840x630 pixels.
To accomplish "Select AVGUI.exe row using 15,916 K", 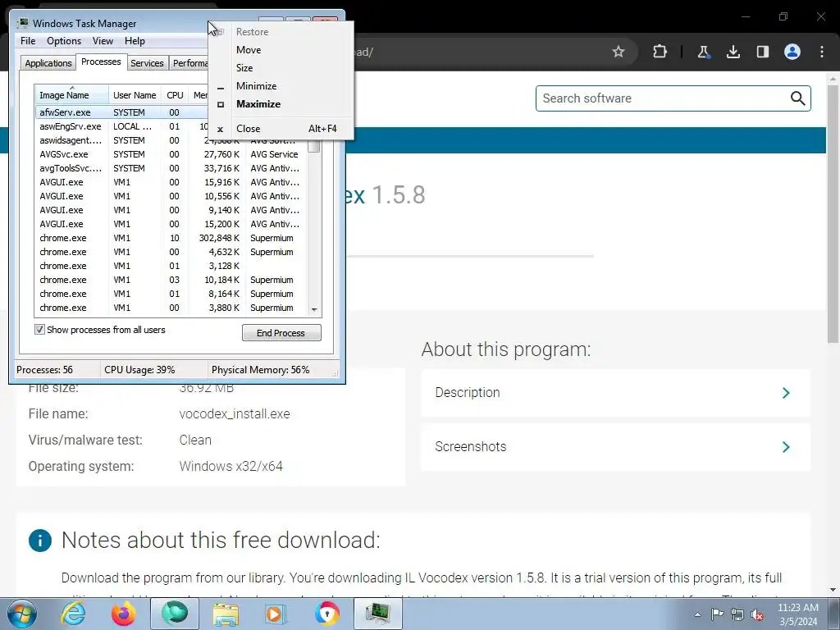I will (x=171, y=182).
